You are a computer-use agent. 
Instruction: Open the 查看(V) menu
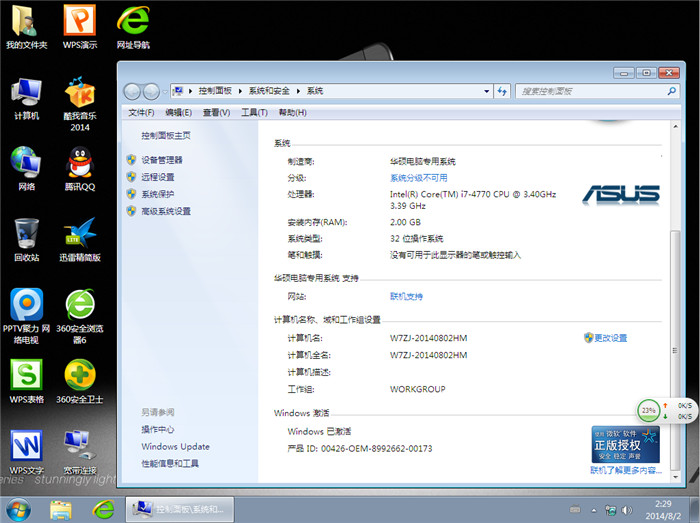[x=217, y=112]
